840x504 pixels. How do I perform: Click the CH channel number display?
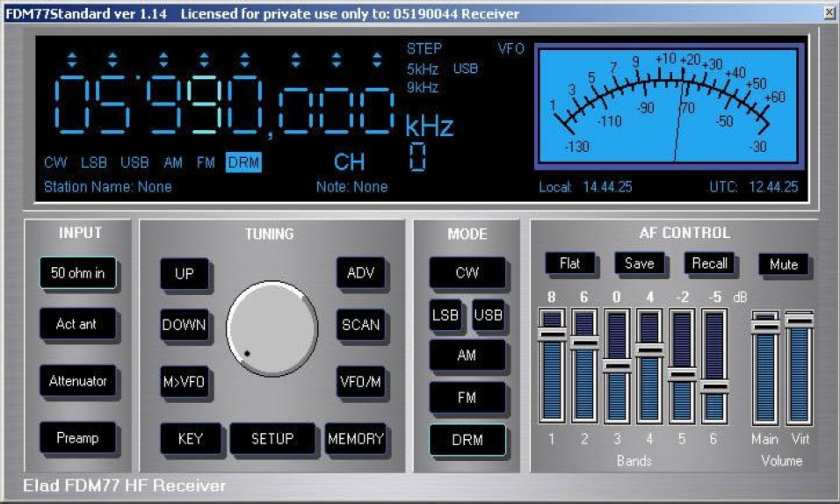[418, 157]
